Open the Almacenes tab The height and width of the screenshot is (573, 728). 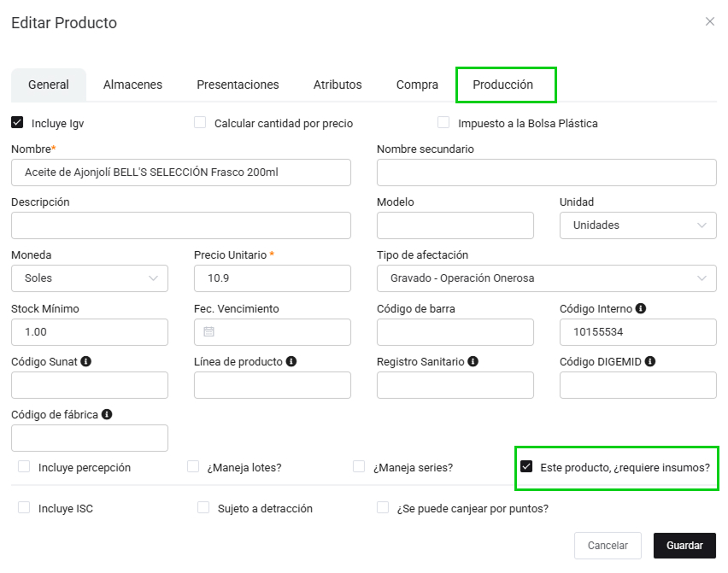pos(132,85)
